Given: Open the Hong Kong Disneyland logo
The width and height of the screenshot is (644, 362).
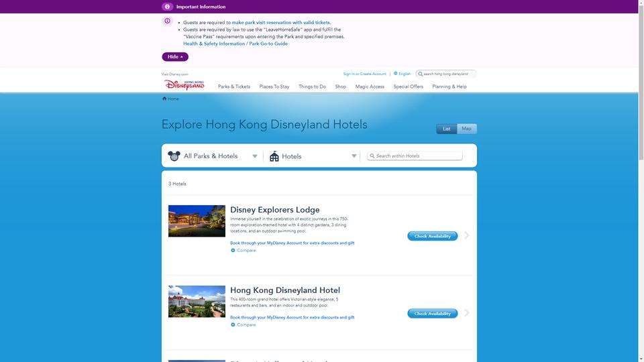Looking at the screenshot, I should coord(184,85).
